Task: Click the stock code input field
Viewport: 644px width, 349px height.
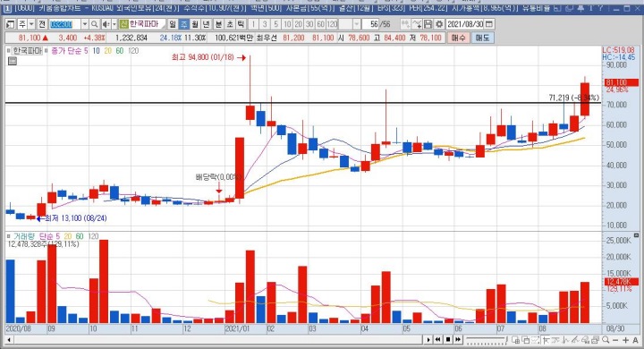Action: (x=65, y=24)
